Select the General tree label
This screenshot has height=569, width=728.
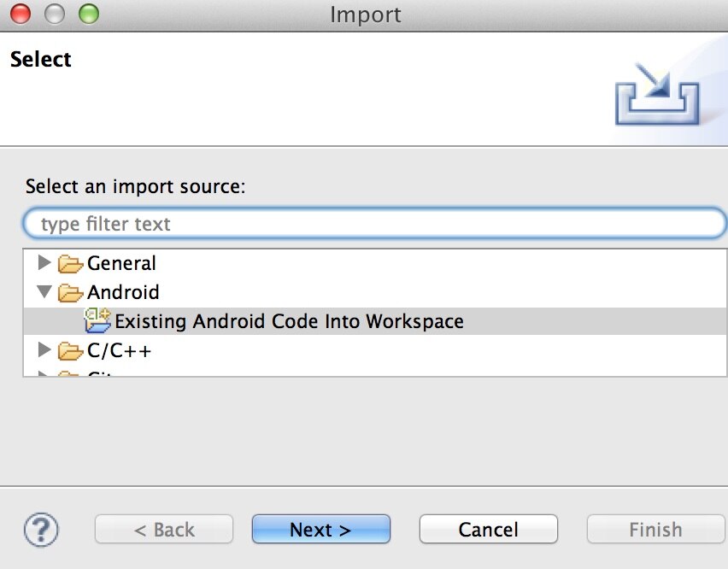(x=121, y=264)
